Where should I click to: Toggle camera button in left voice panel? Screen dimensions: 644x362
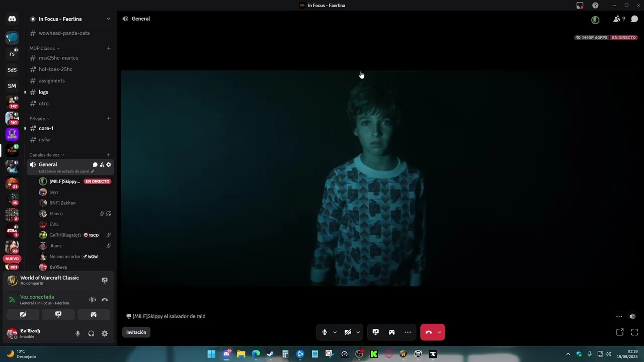[x=23, y=314]
